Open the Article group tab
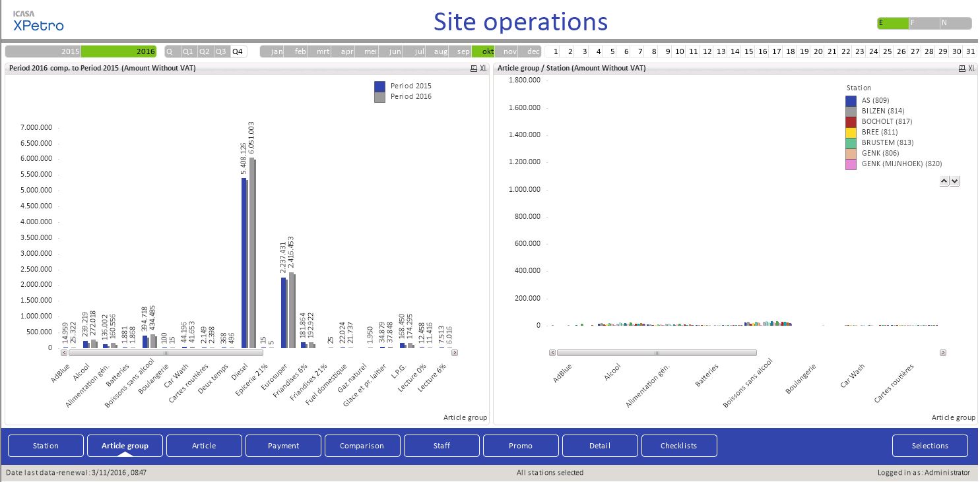The height and width of the screenshot is (482, 980). (x=125, y=446)
